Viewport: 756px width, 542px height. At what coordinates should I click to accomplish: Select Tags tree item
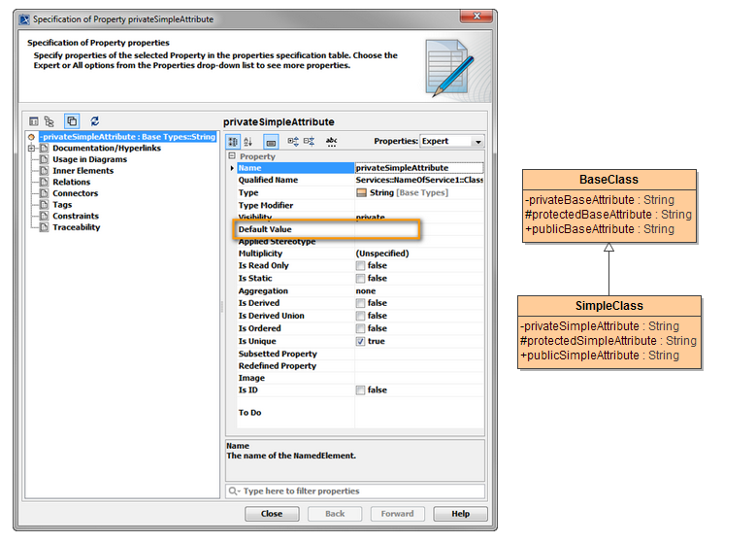(x=62, y=205)
